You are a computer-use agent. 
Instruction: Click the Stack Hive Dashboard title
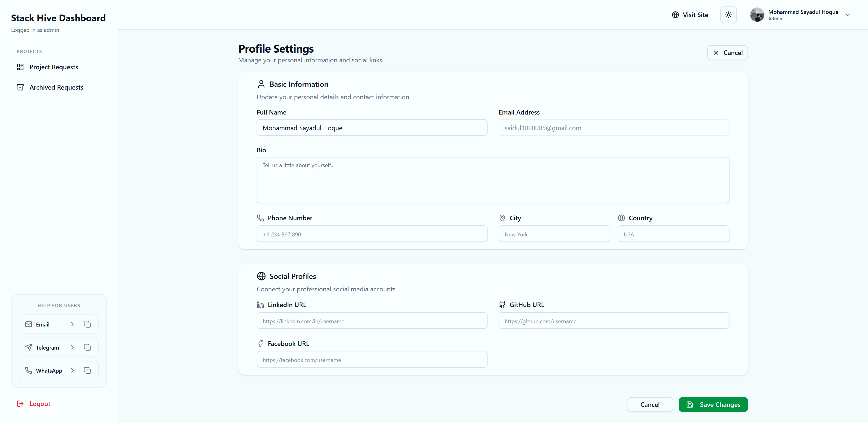click(58, 18)
